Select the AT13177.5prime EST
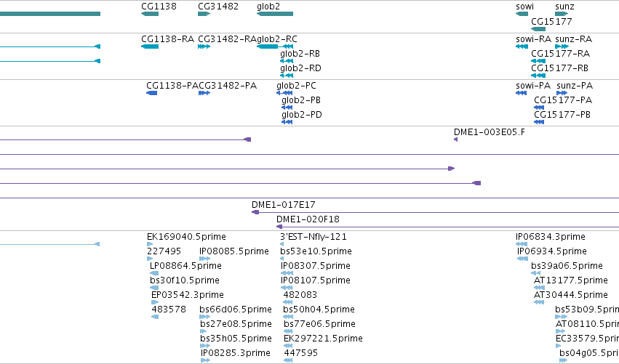The width and height of the screenshot is (619, 364). click(x=571, y=280)
